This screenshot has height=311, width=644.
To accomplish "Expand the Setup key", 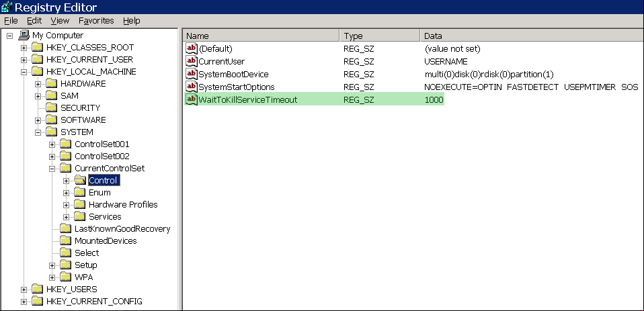I will tap(52, 265).
